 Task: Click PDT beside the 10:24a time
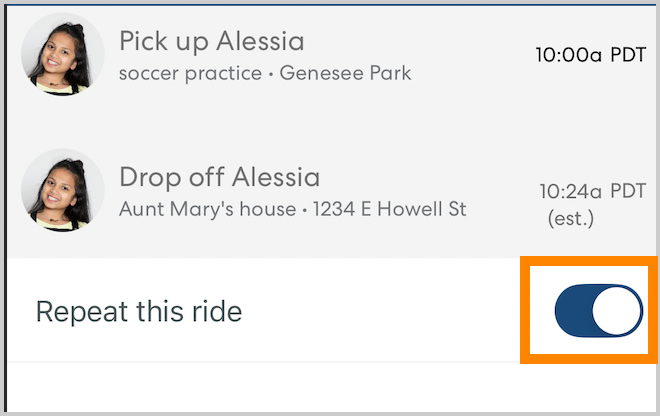click(x=628, y=190)
